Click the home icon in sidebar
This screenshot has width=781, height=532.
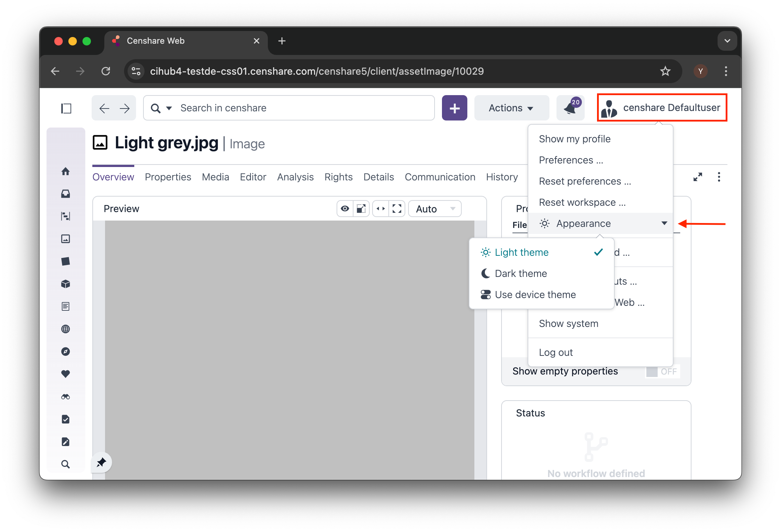click(x=66, y=172)
